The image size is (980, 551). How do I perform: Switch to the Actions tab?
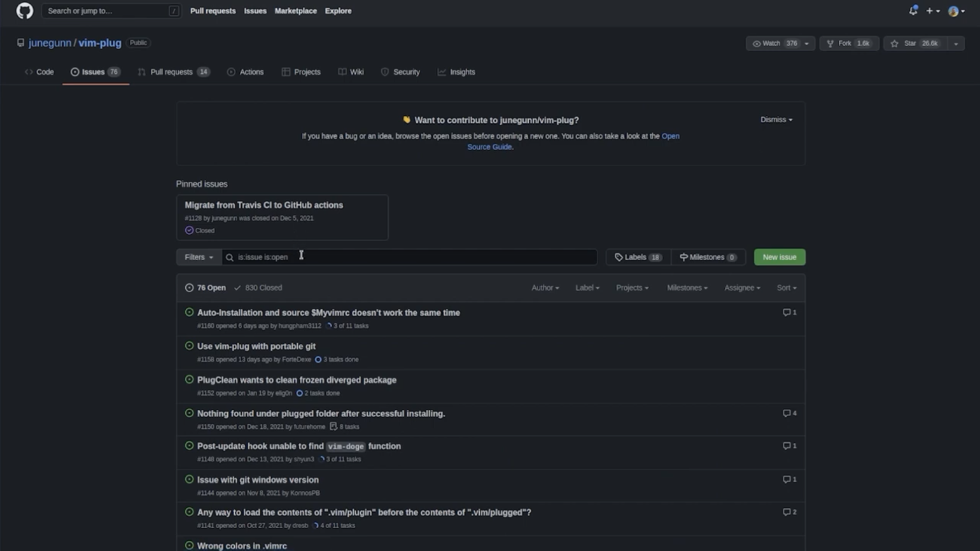point(245,72)
